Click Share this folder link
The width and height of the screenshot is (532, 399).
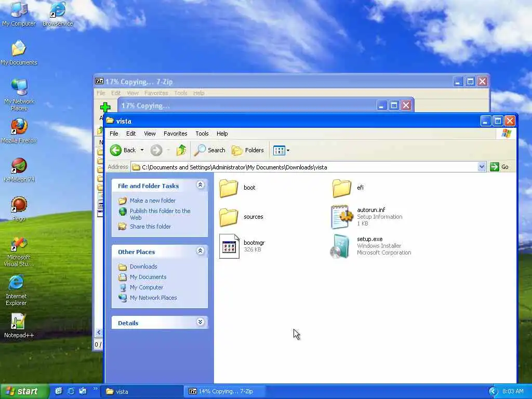click(x=150, y=227)
